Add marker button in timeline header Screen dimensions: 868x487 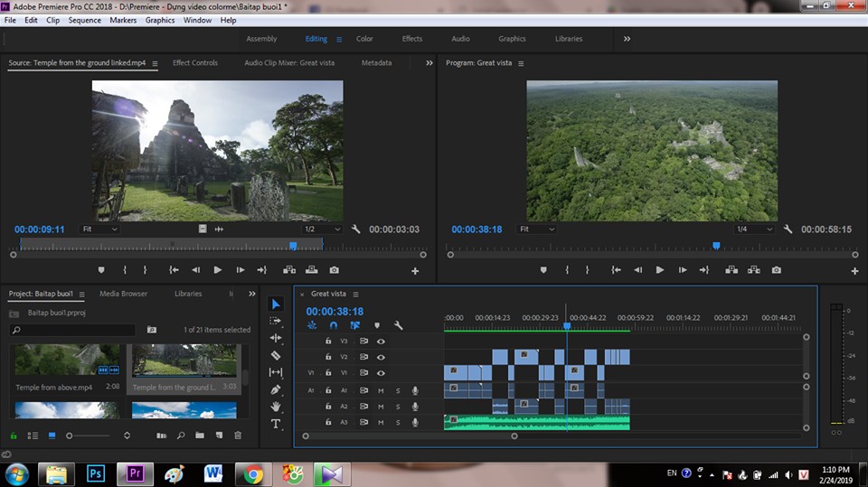pos(377,325)
